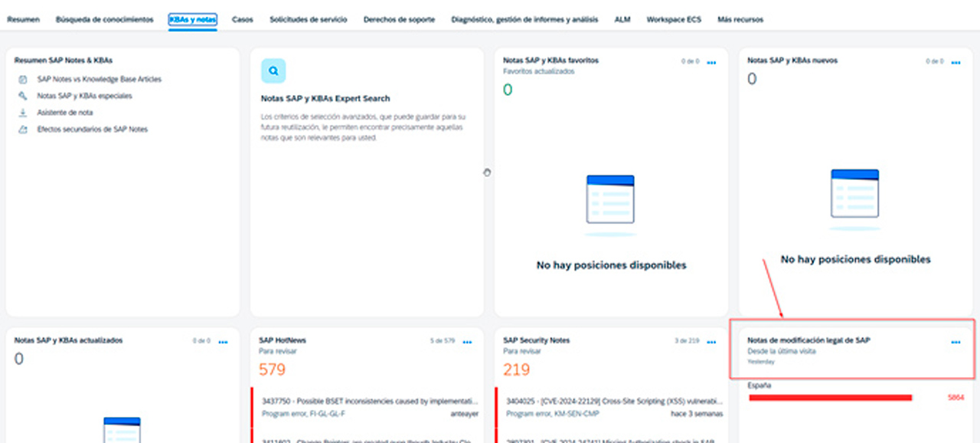Image resolution: width=980 pixels, height=443 pixels.
Task: Open the three-dot menu on SAP Security Notes
Action: 711,342
